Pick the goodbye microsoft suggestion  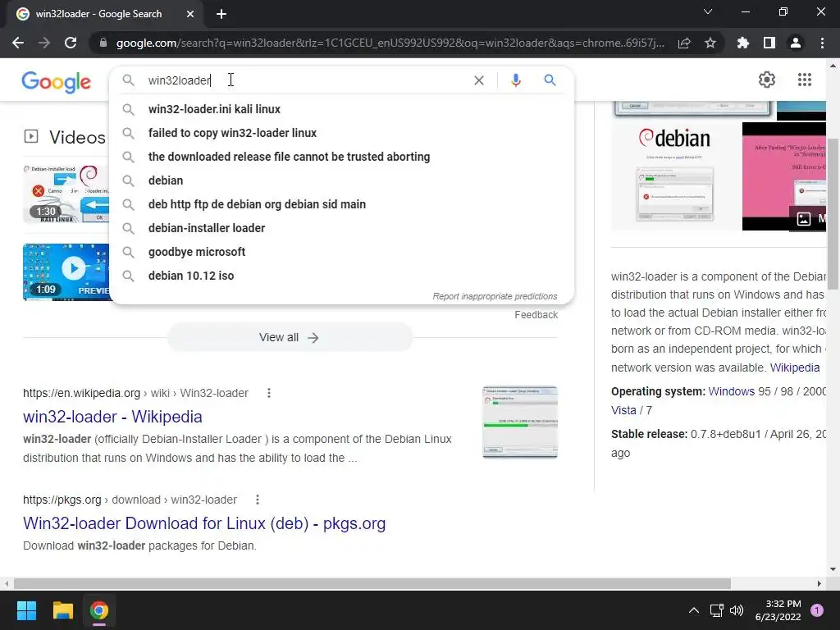(341, 252)
